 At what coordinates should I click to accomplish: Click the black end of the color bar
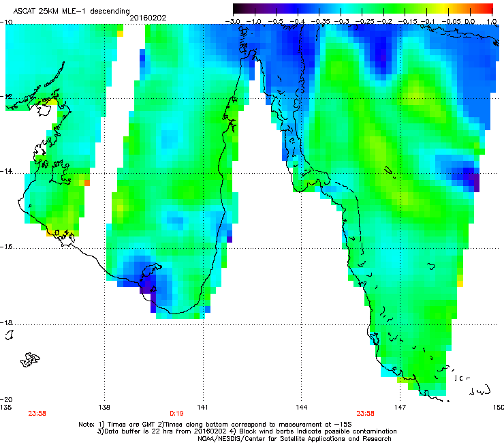236,8
